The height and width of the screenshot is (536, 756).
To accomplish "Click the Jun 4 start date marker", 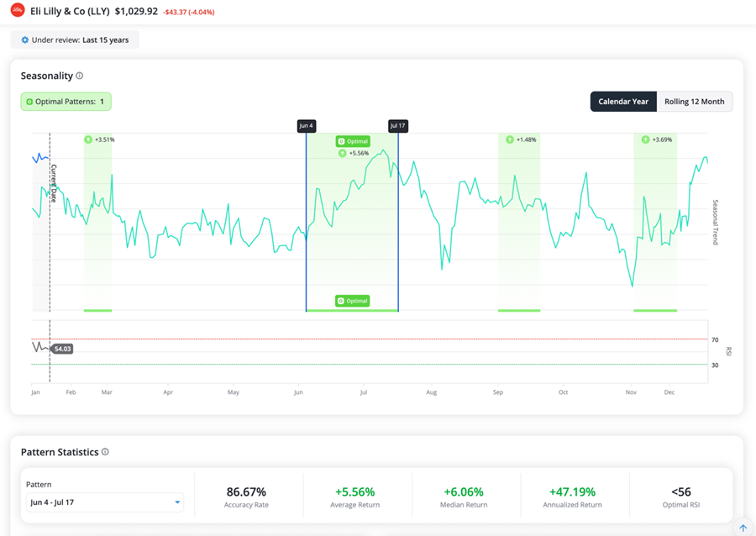I will [306, 126].
